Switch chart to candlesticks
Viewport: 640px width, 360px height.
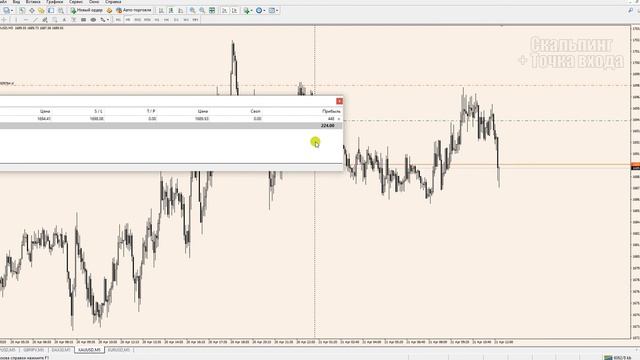[171, 11]
